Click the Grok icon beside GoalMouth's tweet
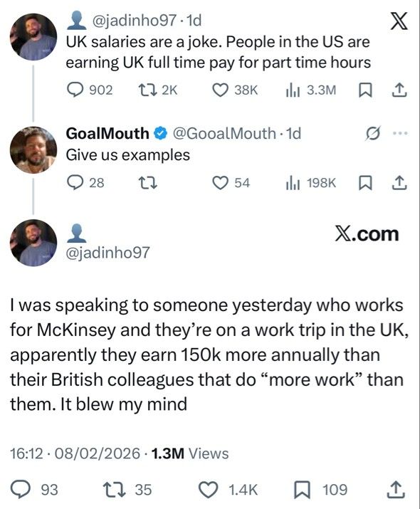This screenshot has height=509, width=420. pos(372,133)
